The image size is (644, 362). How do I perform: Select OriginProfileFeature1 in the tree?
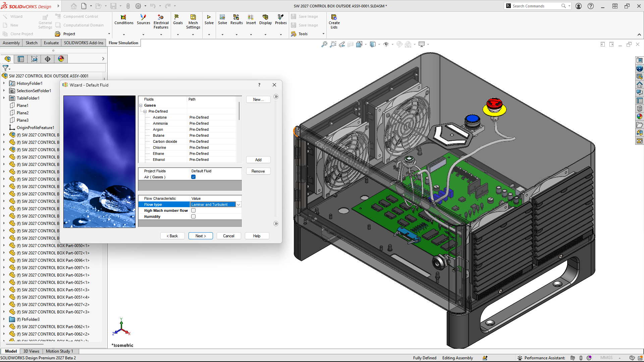[x=35, y=128]
